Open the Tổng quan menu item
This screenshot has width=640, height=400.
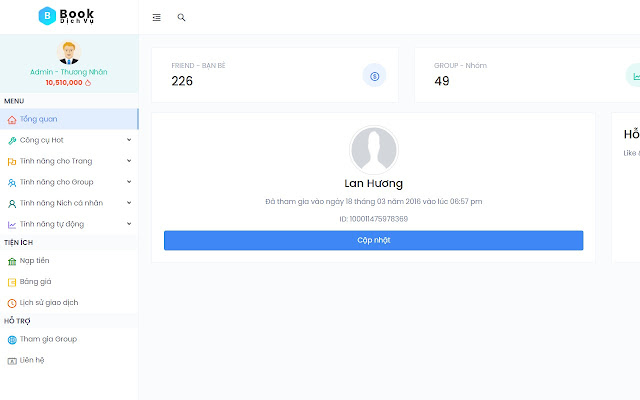tap(69, 119)
